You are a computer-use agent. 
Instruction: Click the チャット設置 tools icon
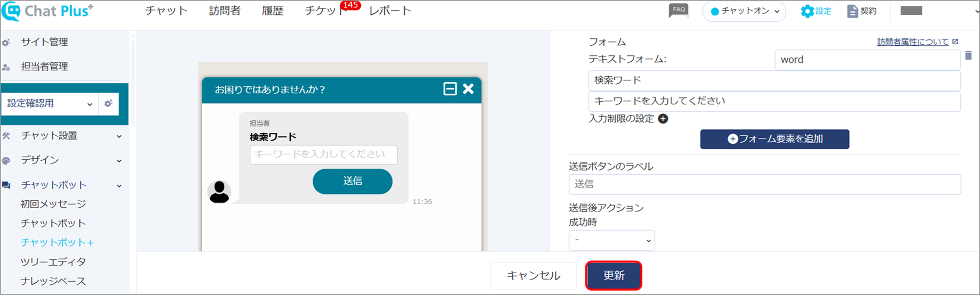pos(6,136)
